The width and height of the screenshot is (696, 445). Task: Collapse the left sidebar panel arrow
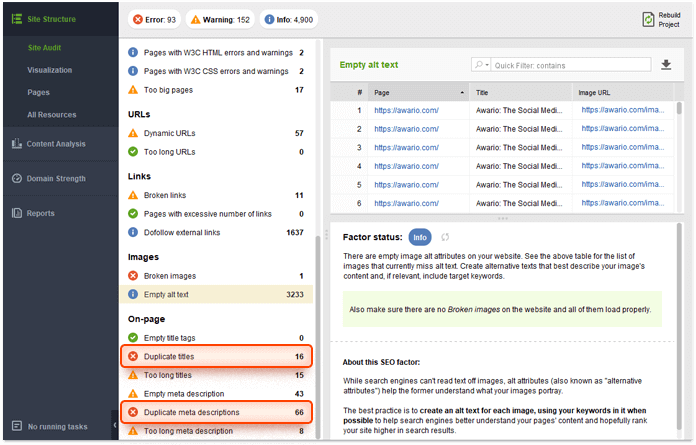click(113, 427)
